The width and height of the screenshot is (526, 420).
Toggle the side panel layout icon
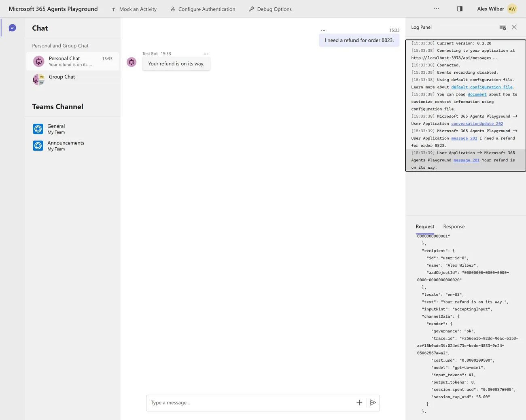click(460, 8)
